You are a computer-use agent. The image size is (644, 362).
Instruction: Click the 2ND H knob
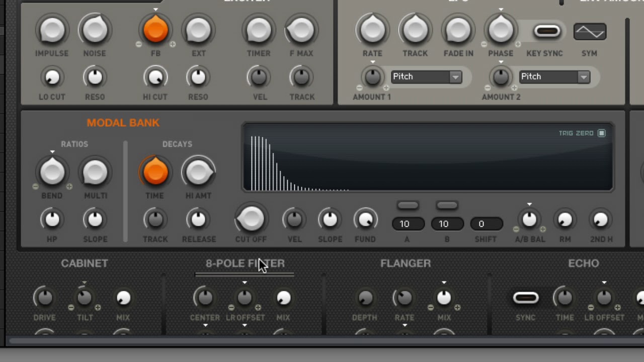click(x=601, y=219)
